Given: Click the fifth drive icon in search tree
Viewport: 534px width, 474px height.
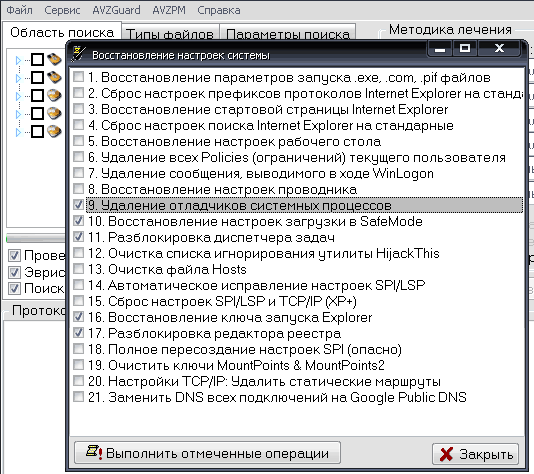Looking at the screenshot, I should coord(54,131).
